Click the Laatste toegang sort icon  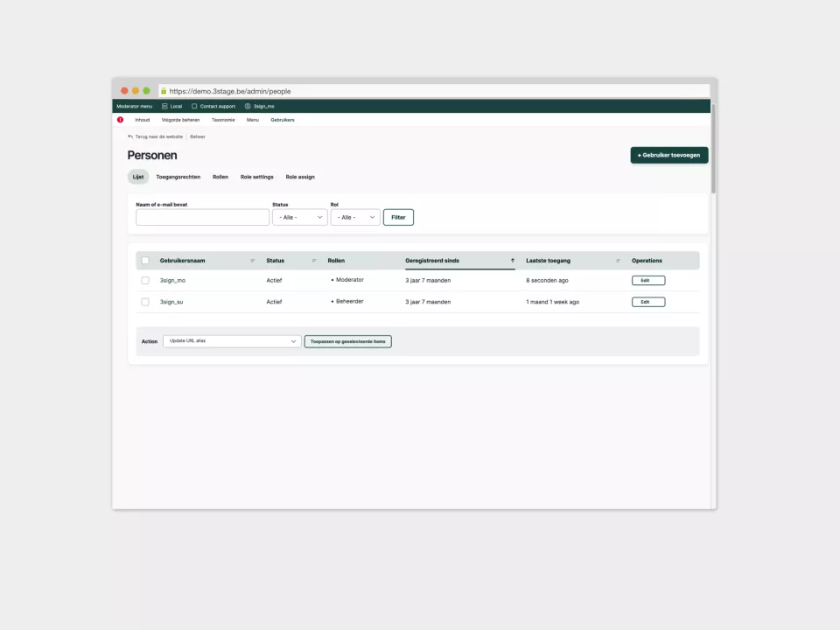coord(618,261)
